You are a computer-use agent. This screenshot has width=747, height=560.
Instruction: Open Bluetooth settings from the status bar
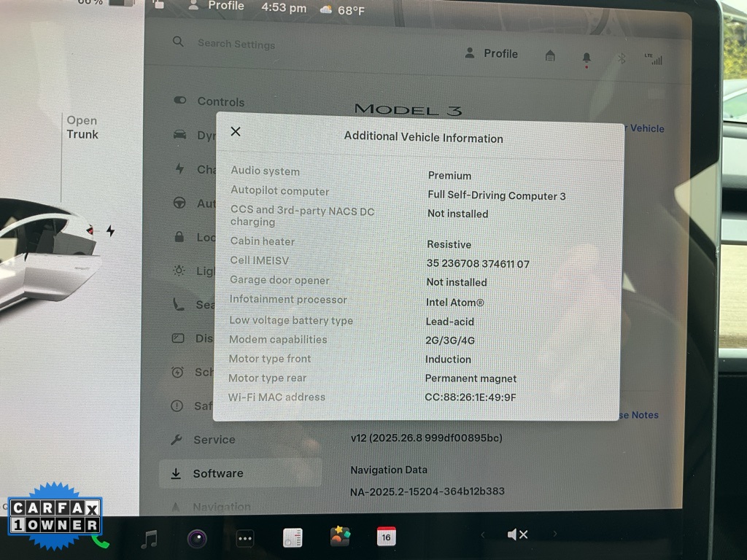pos(622,58)
